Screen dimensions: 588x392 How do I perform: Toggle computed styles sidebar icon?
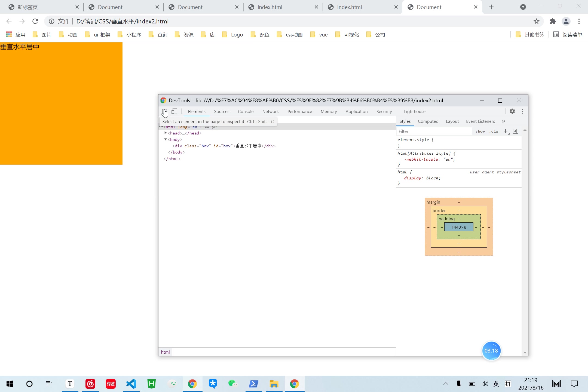tap(516, 131)
